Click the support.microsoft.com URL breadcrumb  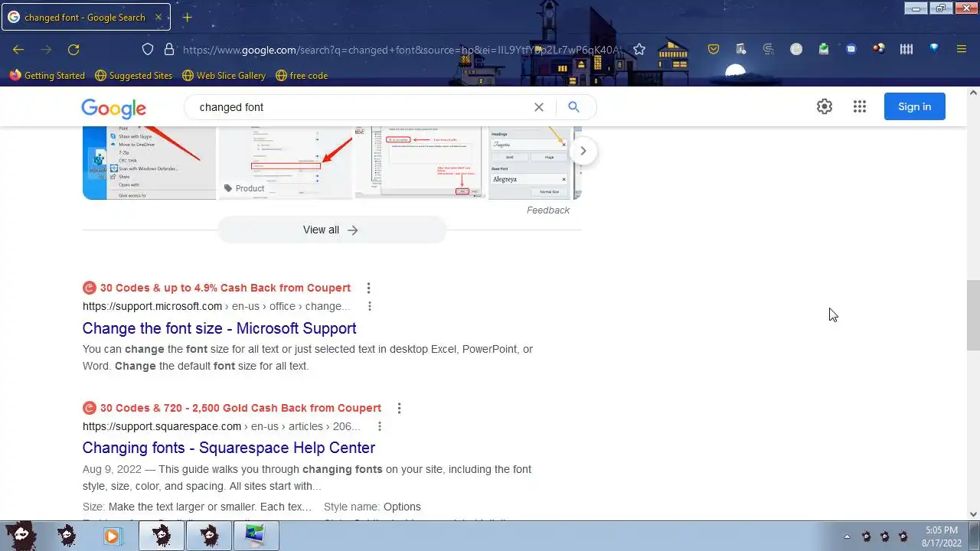[217, 306]
